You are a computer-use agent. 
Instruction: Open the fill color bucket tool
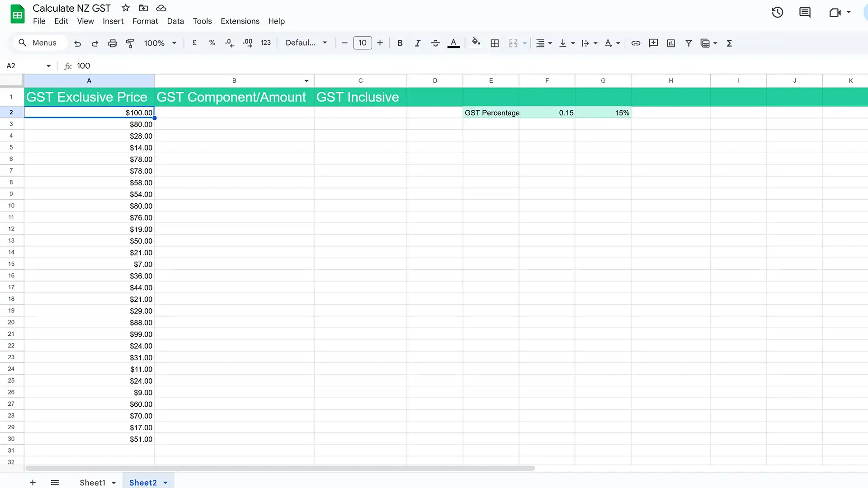point(476,42)
